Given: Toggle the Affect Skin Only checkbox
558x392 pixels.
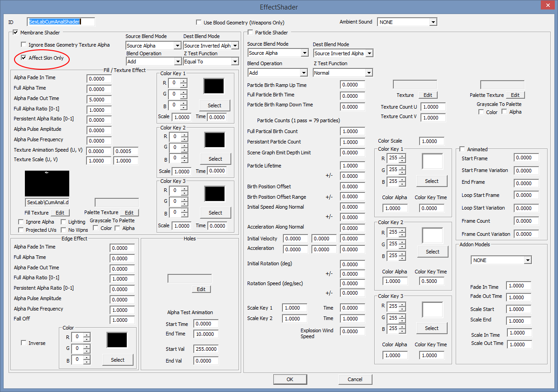Looking at the screenshot, I should tap(24, 58).
